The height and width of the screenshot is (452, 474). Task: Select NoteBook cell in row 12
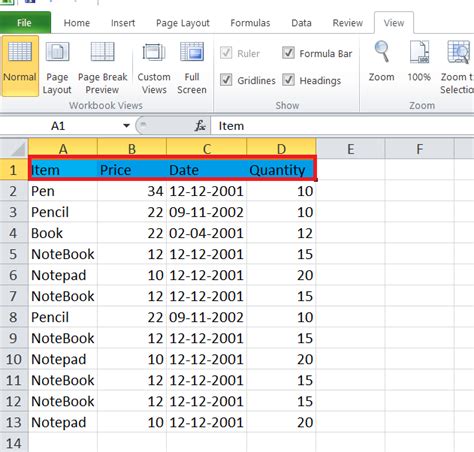pos(63,401)
